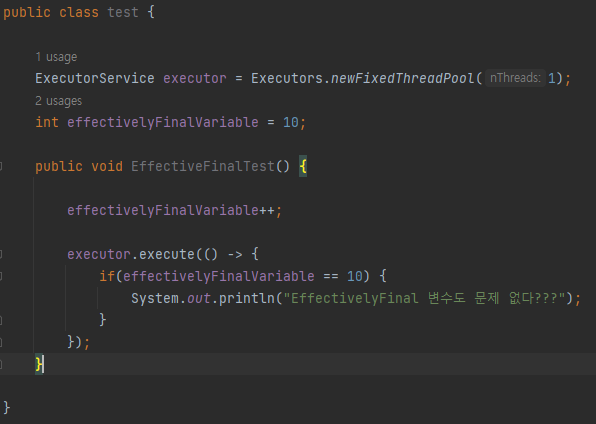Image resolution: width=596 pixels, height=424 pixels.
Task: Click the "class" keyword
Action: click(x=79, y=13)
